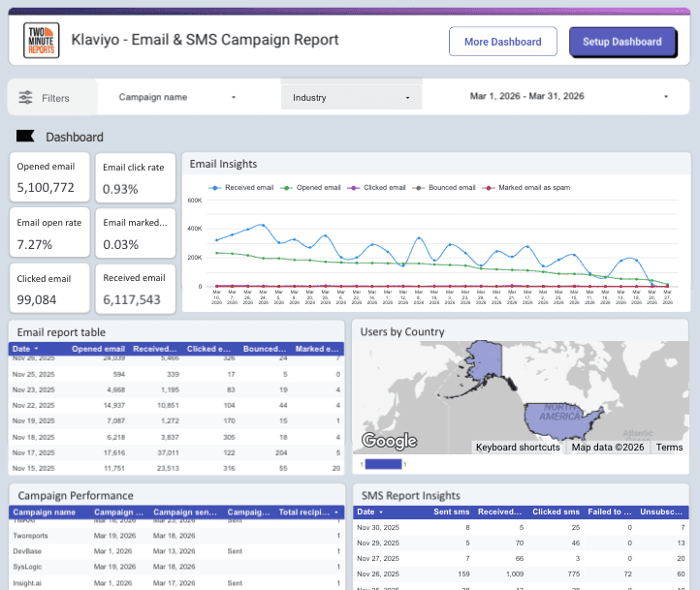Select Alaska region on the map
Image resolution: width=700 pixels, height=590 pixels.
(x=485, y=361)
